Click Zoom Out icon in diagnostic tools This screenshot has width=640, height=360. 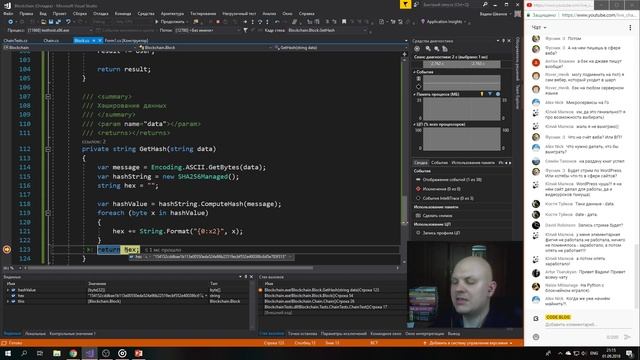click(x=436, y=49)
